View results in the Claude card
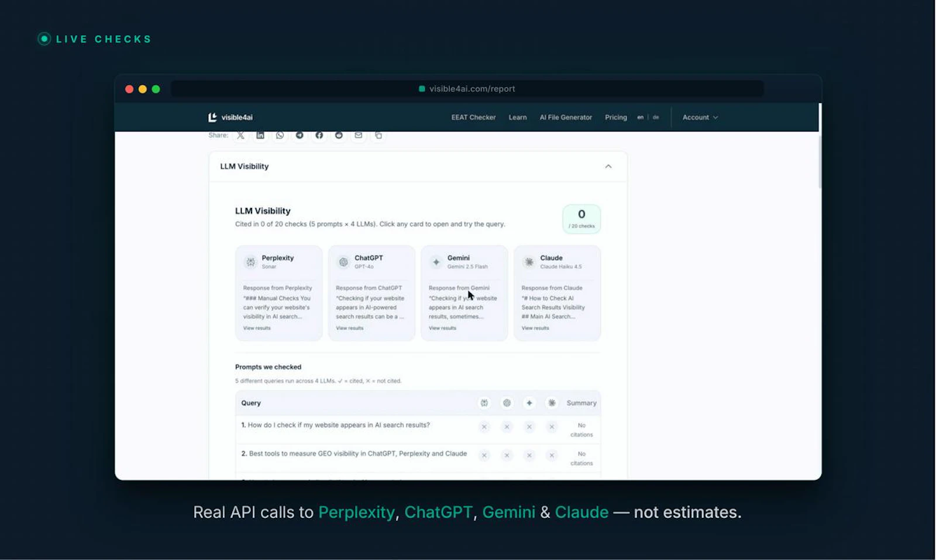This screenshot has height=560, width=936. pos(535,328)
